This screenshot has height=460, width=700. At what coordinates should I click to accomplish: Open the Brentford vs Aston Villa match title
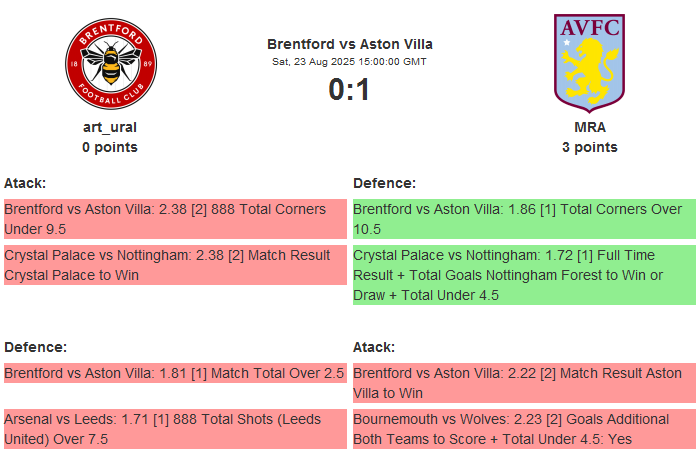tap(349, 44)
